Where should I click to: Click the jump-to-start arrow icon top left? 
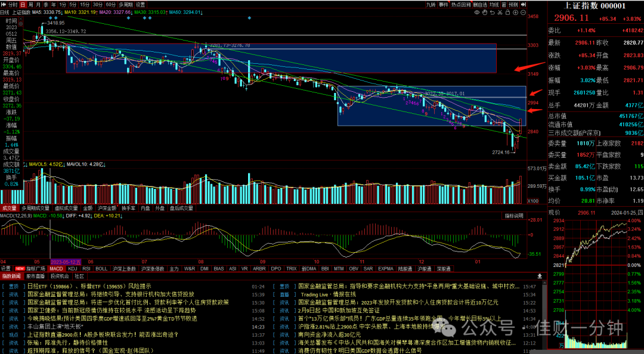coord(4,5)
